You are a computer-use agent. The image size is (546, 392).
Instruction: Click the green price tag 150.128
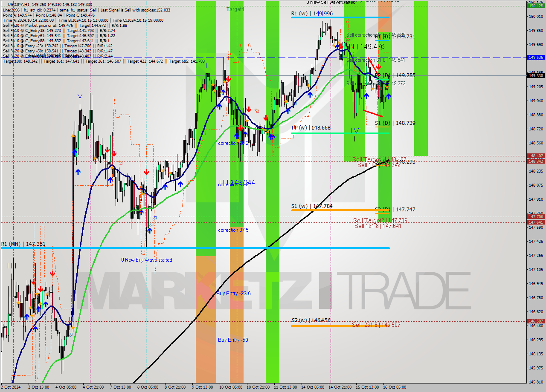535,6
